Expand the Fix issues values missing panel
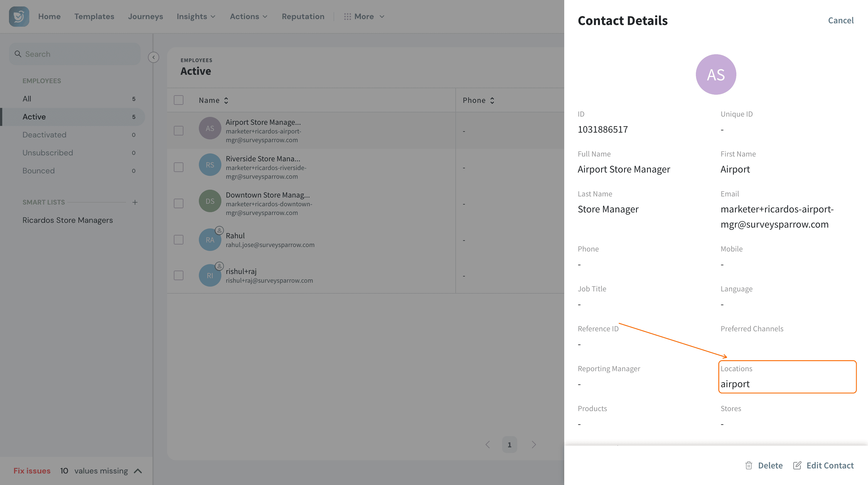Viewport: 868px width, 485px height. 138,471
